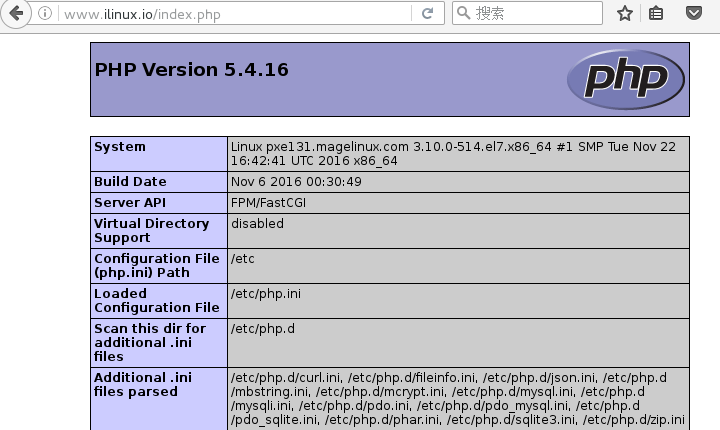Click the magnifier icon in search box

coord(463,14)
